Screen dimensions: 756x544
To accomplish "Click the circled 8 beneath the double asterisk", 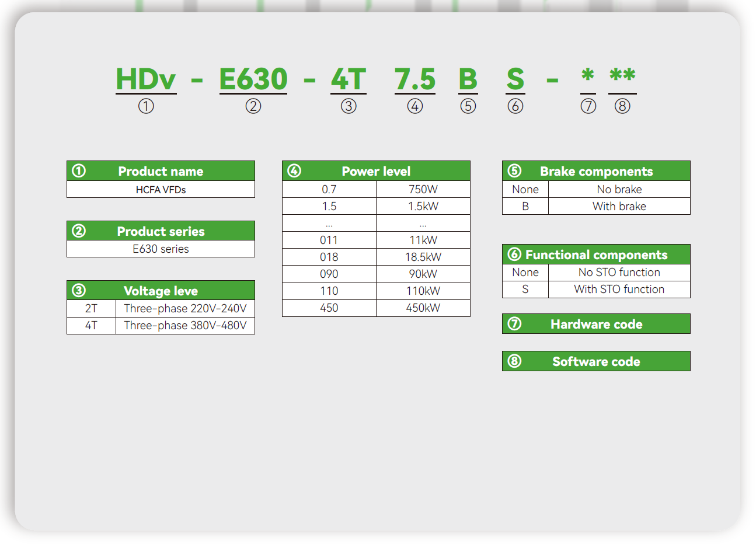I will tap(622, 106).
